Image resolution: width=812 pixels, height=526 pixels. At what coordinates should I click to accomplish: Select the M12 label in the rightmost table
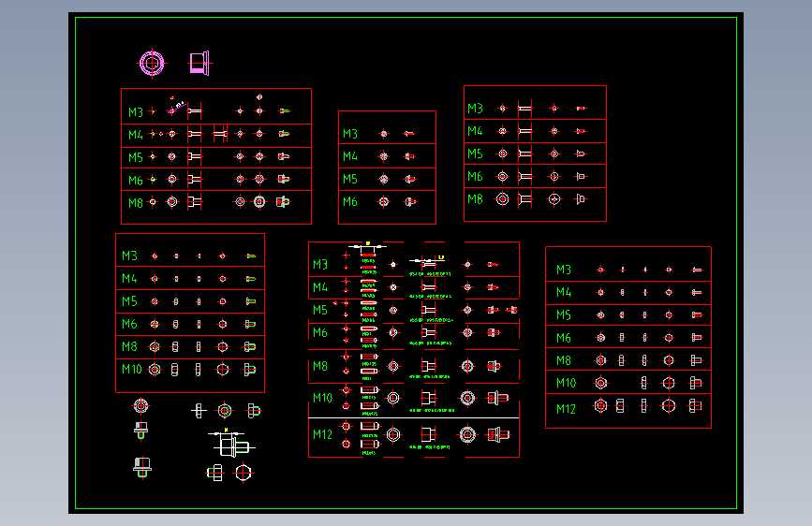tap(566, 408)
